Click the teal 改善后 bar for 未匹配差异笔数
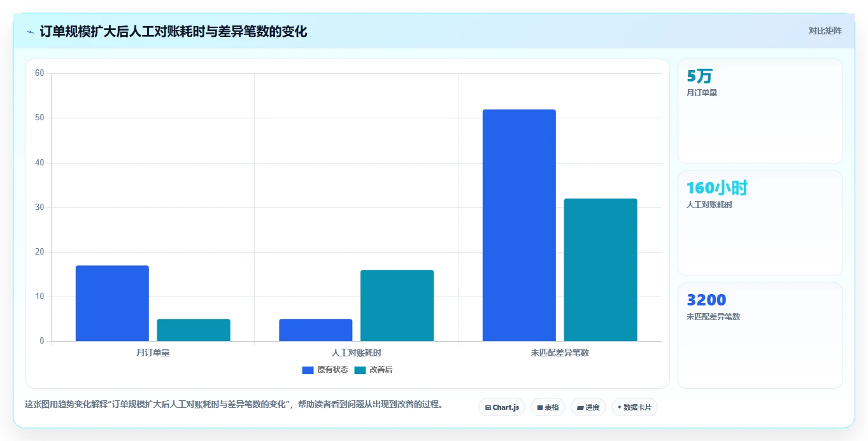This screenshot has height=441, width=868. [601, 270]
